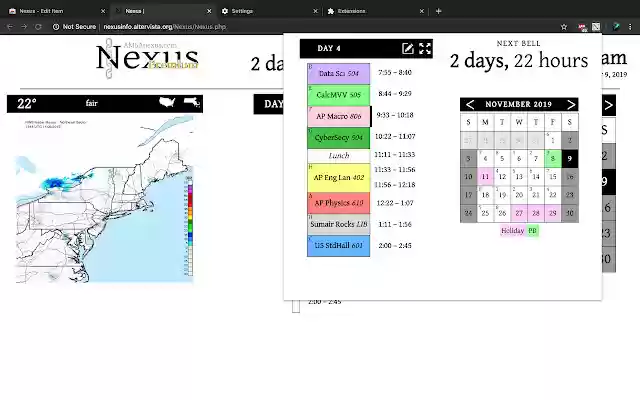Select November 1 in the calendar
The height and width of the screenshot is (400, 640).
click(553, 140)
